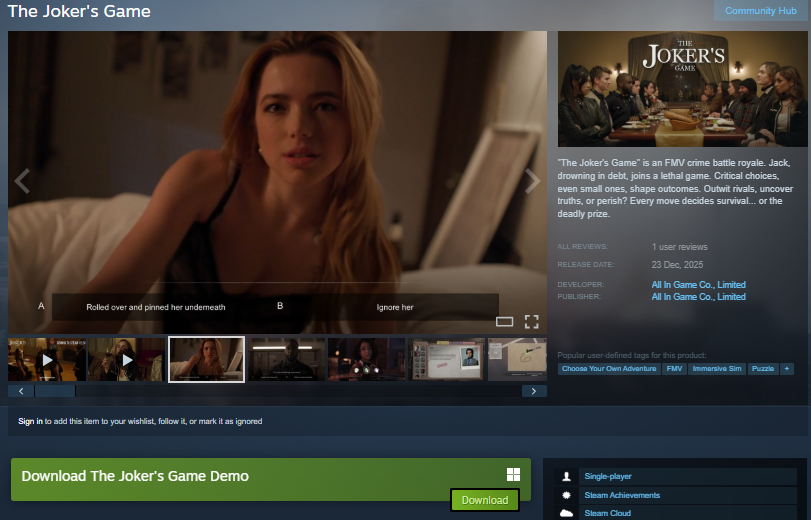Select the FMV tag

pos(674,368)
